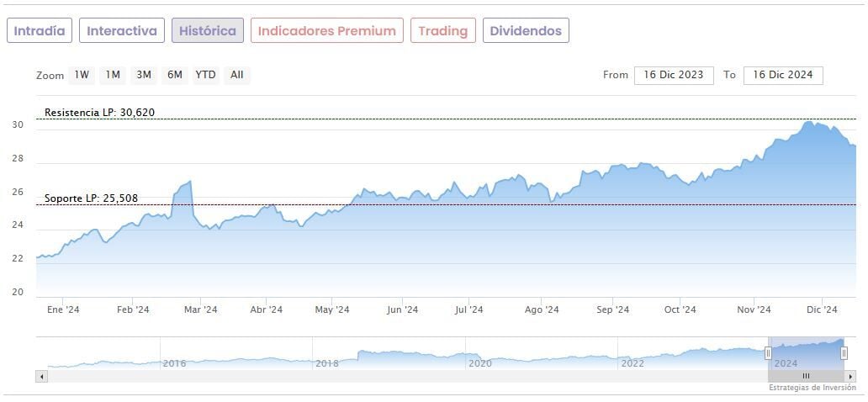Click the scrollbar thumb grip

[x=805, y=376]
